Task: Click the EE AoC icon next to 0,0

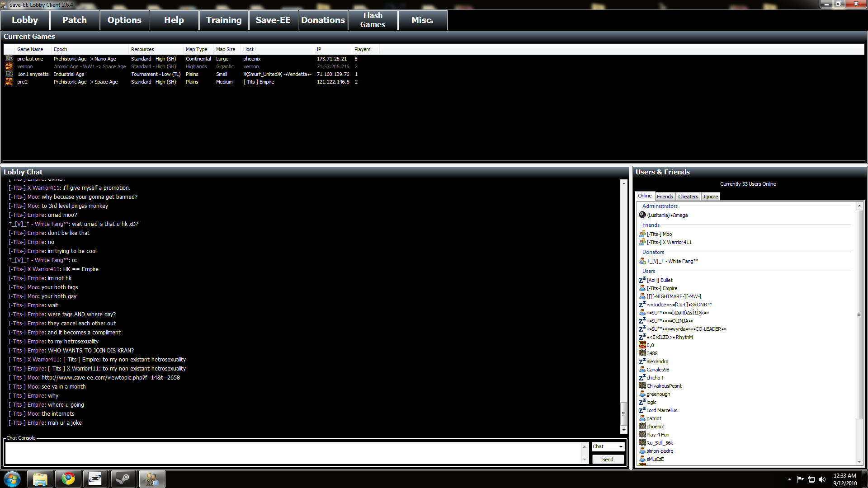Action: click(642, 345)
